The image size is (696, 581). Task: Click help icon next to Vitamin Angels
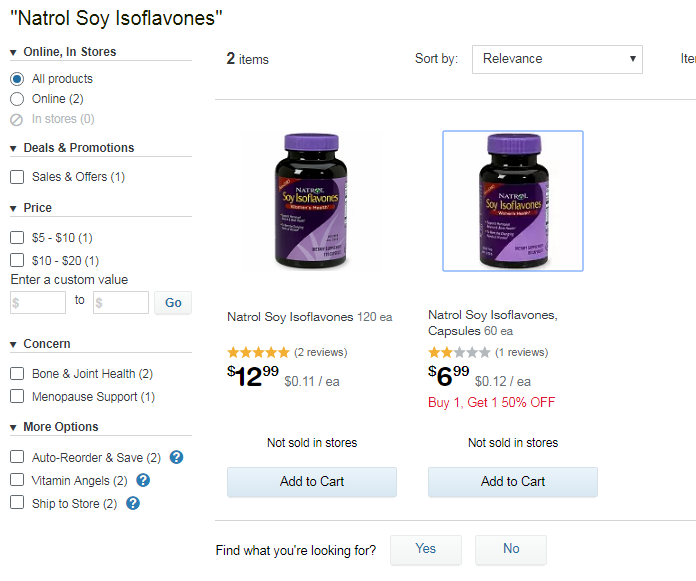tap(143, 480)
